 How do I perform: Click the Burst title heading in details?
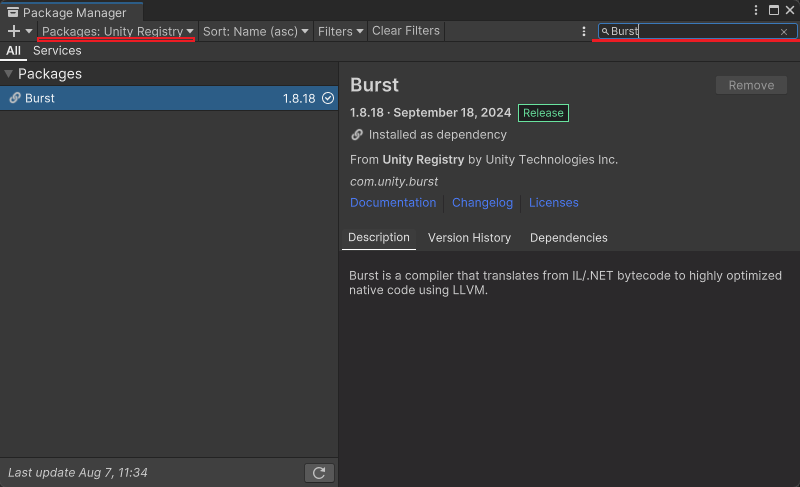tap(374, 85)
